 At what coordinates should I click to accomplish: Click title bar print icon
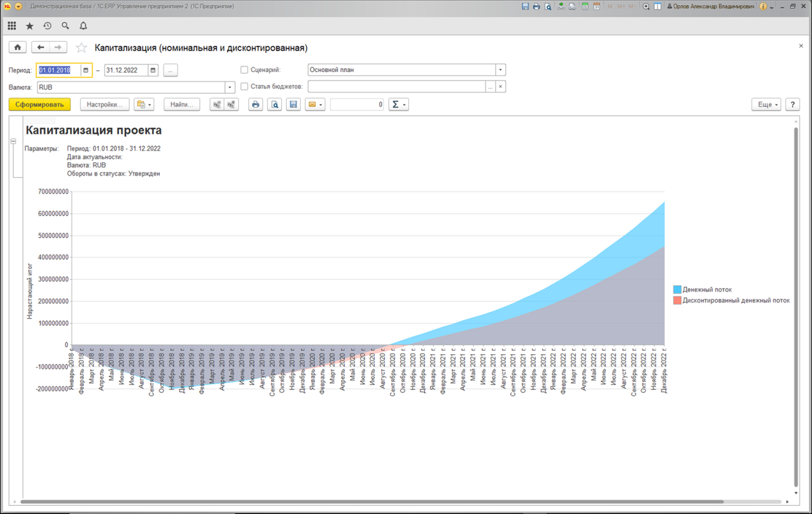(x=536, y=6)
